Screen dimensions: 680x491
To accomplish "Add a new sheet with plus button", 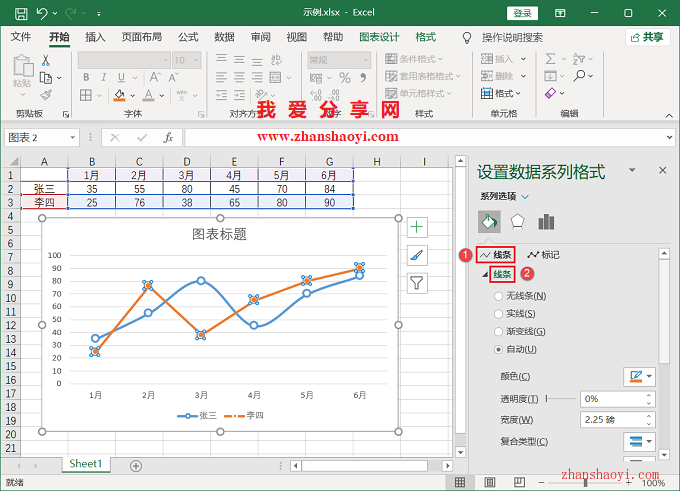I will click(x=136, y=466).
